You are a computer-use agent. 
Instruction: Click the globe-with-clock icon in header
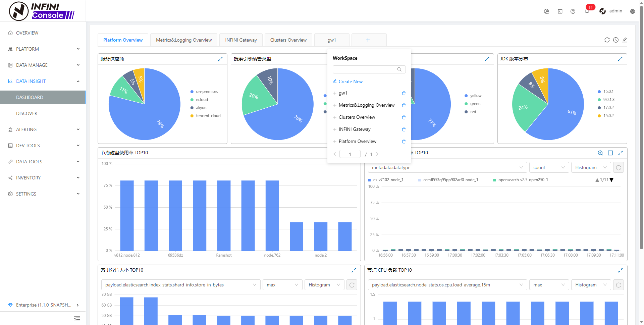tap(547, 11)
